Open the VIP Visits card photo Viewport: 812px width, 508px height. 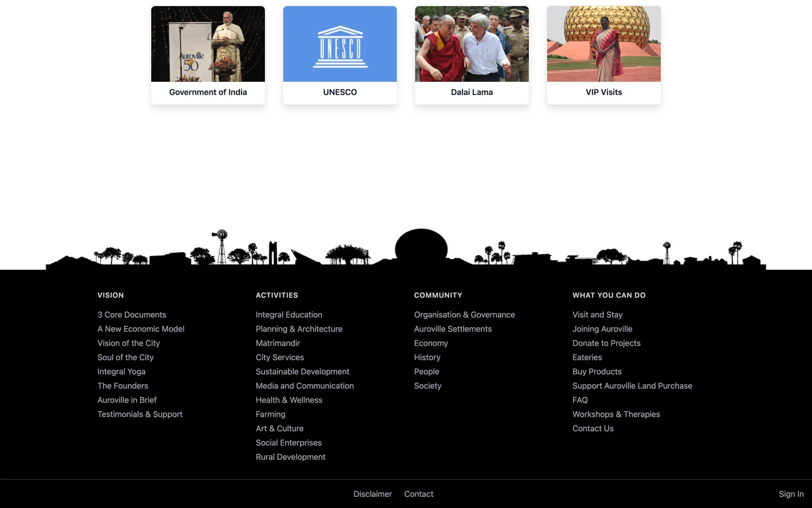point(604,44)
